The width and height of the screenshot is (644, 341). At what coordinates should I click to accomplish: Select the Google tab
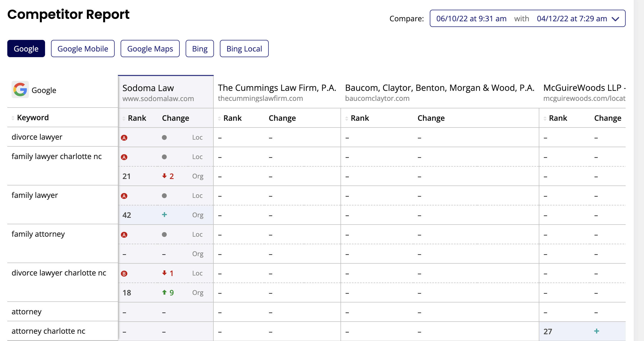coord(26,49)
